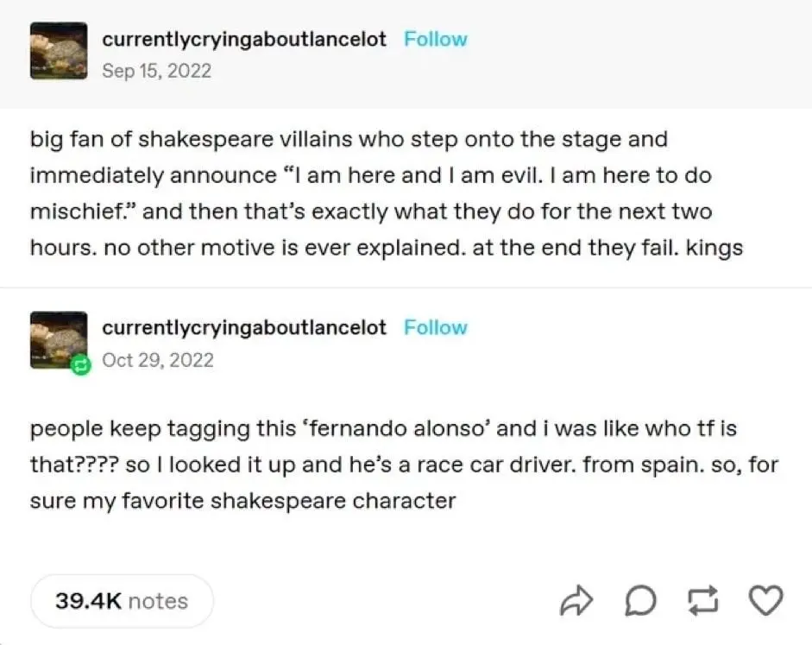Click the green reblog badge on the second avatar
Image resolution: width=812 pixels, height=645 pixels.
tap(80, 364)
